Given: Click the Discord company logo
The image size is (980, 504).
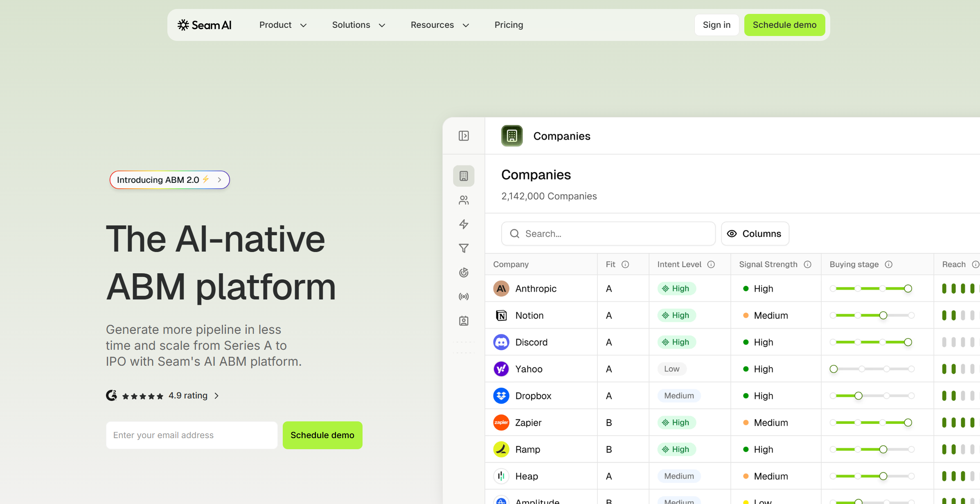Looking at the screenshot, I should tap(501, 342).
